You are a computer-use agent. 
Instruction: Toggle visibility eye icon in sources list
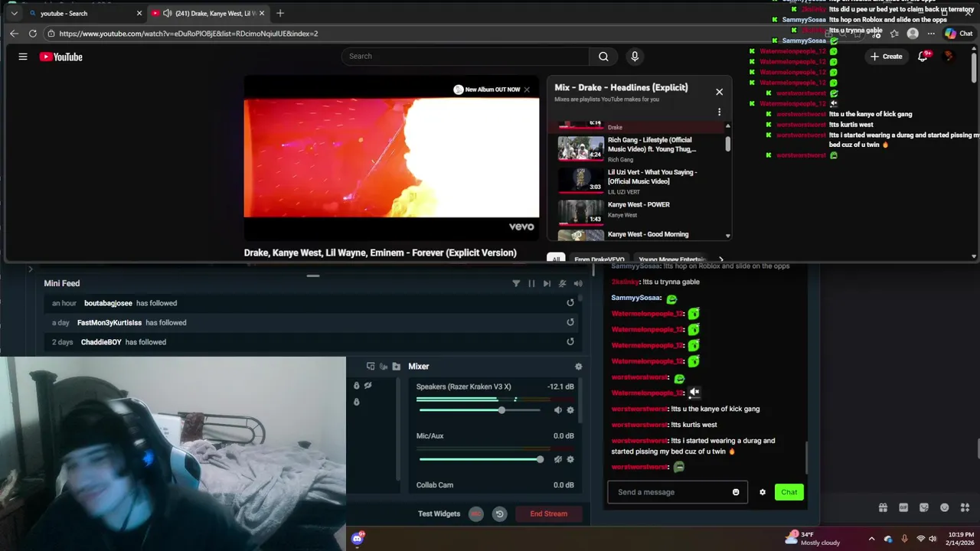coord(368,386)
